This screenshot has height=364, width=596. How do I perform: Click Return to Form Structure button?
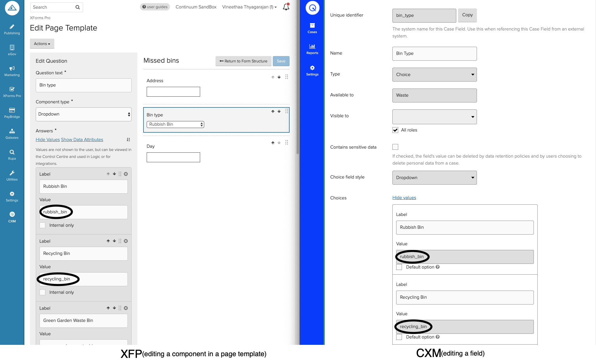coord(243,60)
